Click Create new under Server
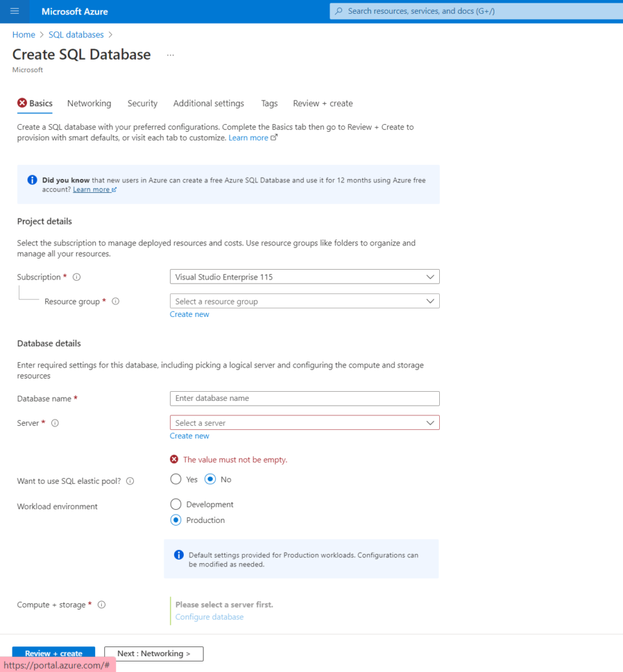This screenshot has width=623, height=672. [190, 436]
